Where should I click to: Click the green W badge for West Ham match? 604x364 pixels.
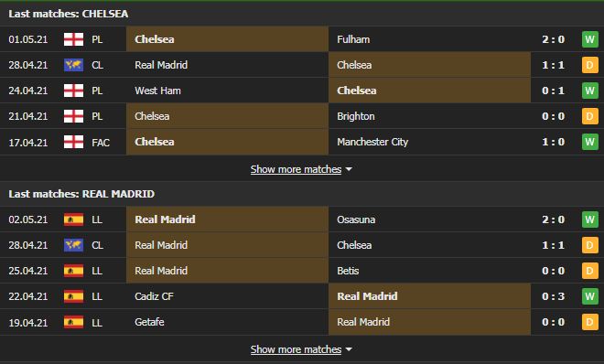[x=589, y=91]
